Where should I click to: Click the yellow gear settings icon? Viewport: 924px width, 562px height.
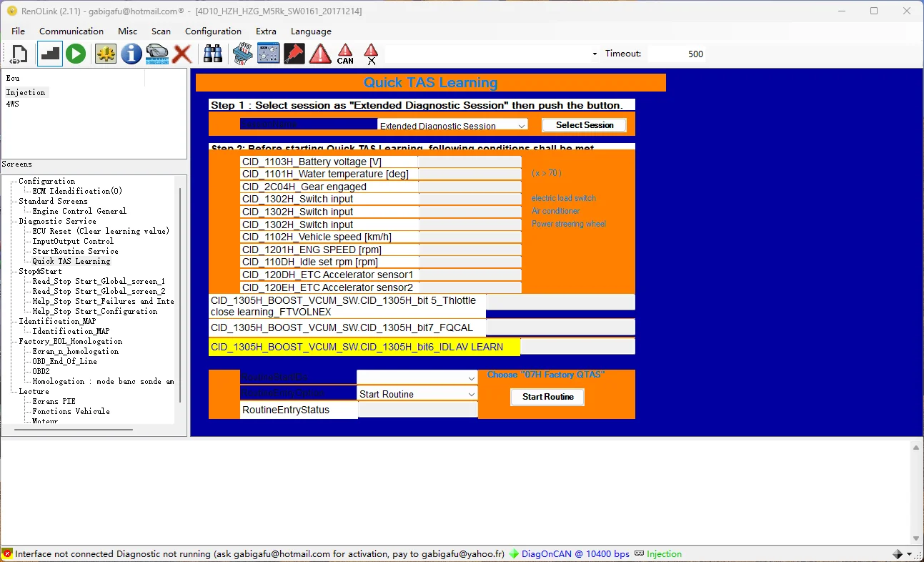tap(106, 54)
